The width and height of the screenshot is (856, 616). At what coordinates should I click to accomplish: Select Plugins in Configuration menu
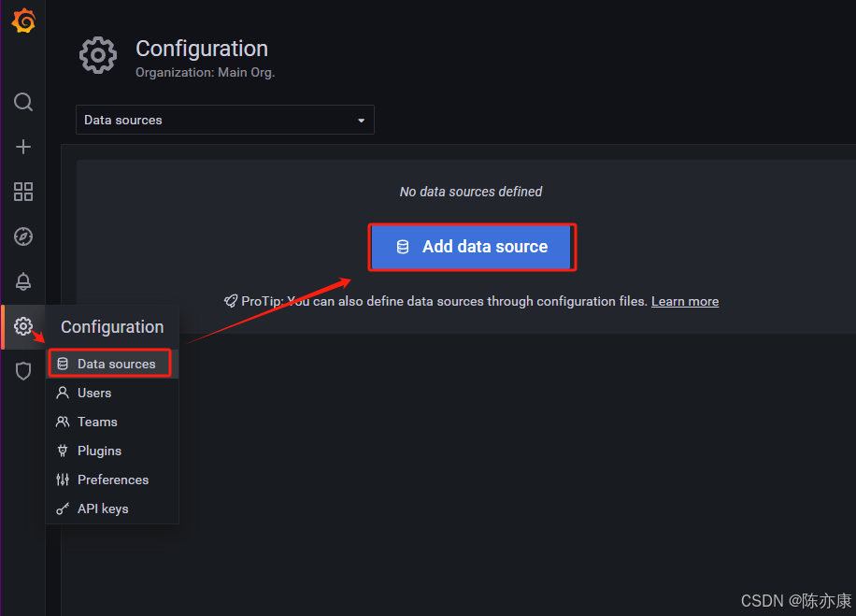coord(112,451)
